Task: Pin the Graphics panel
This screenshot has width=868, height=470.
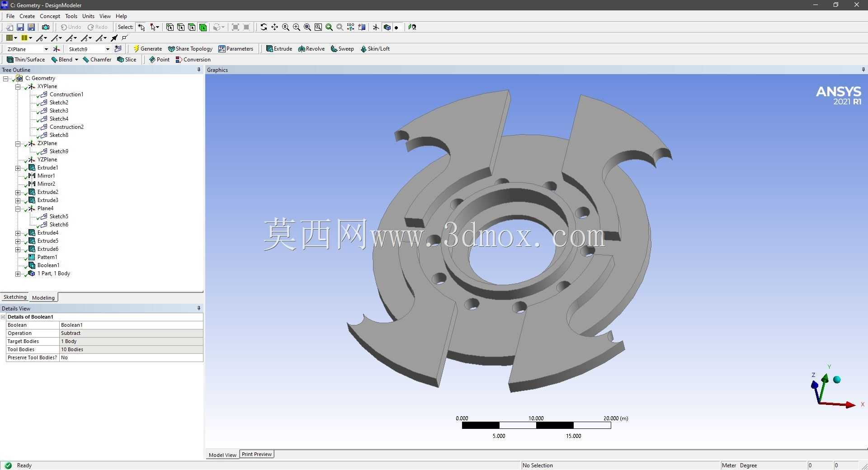Action: coord(863,70)
